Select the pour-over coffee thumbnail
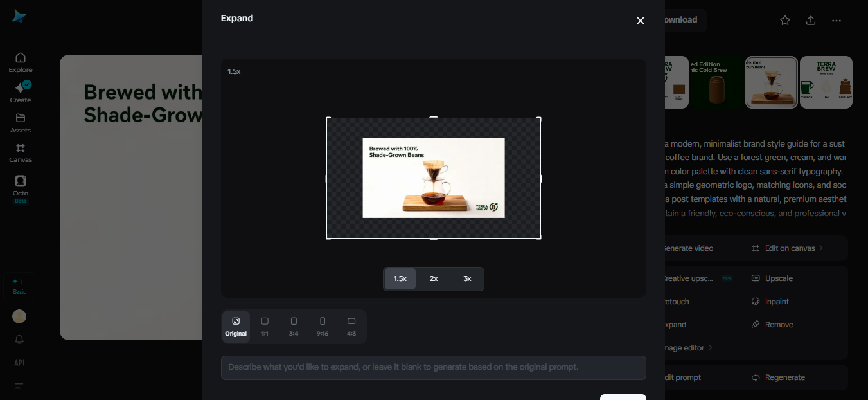This screenshot has width=868, height=400. [772, 82]
